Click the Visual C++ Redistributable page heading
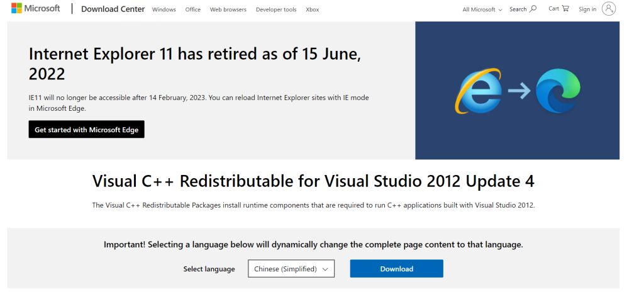The height and width of the screenshot is (294, 644). point(313,182)
